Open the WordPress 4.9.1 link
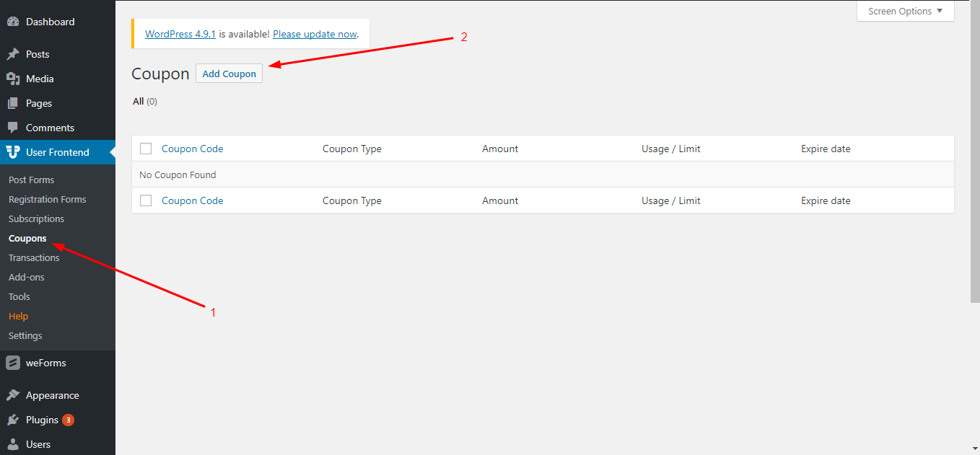 180,34
